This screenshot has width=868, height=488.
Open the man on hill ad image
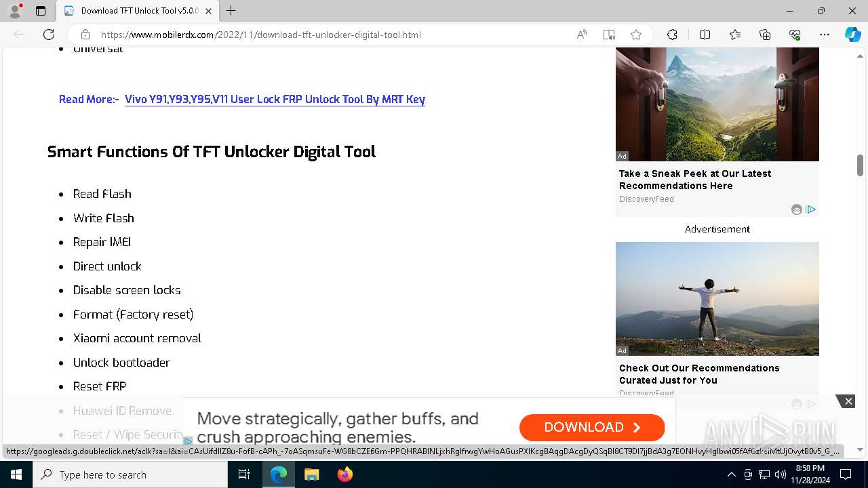(x=717, y=299)
